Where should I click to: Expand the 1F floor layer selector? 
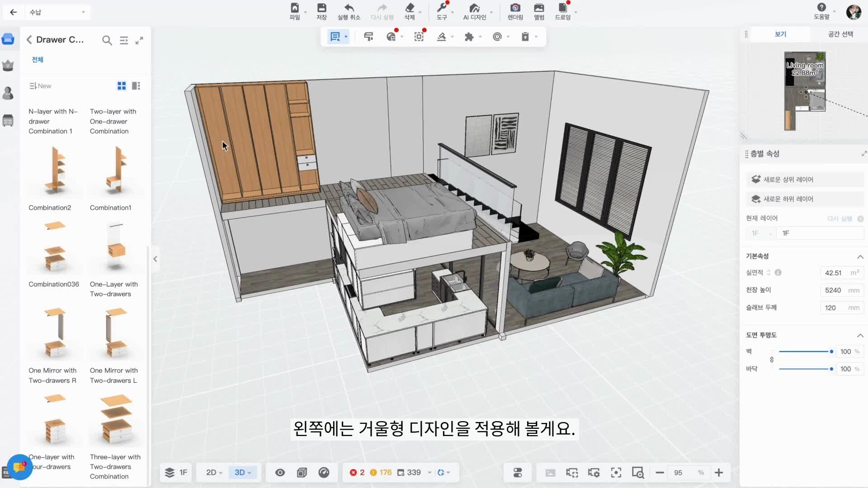click(x=176, y=473)
